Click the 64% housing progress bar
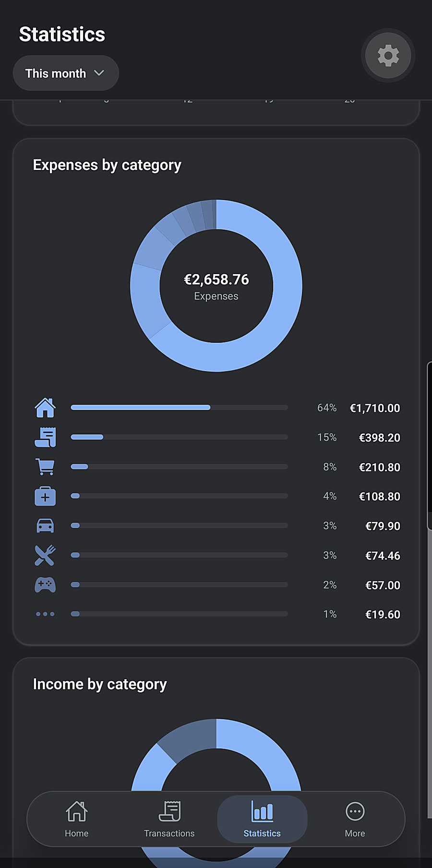The width and height of the screenshot is (432, 868). tap(179, 408)
